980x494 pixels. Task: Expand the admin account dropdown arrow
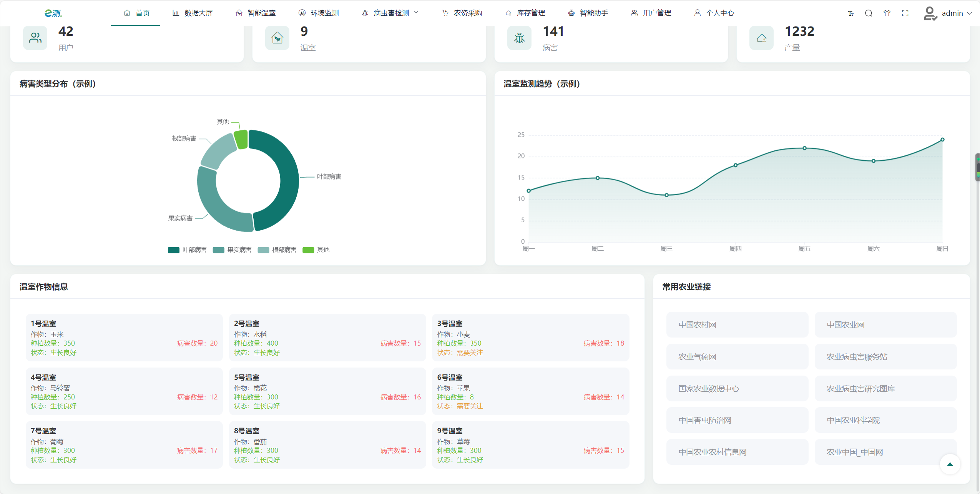click(969, 13)
